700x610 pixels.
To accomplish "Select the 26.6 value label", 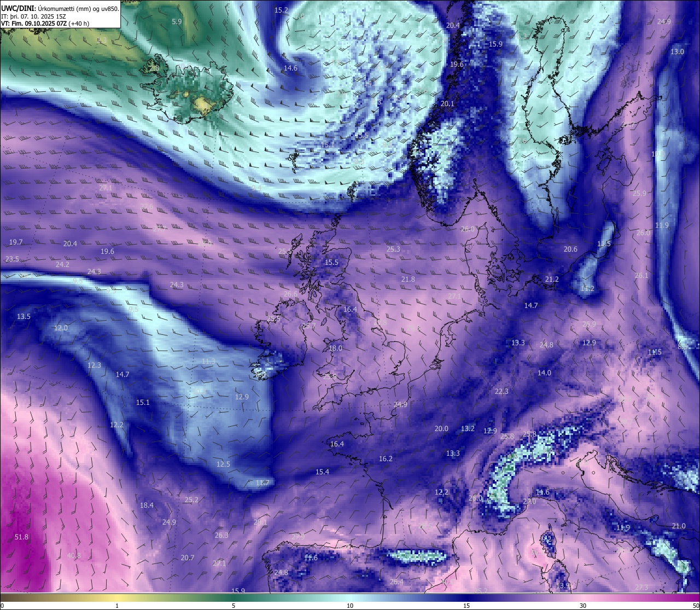I will point(291,294).
